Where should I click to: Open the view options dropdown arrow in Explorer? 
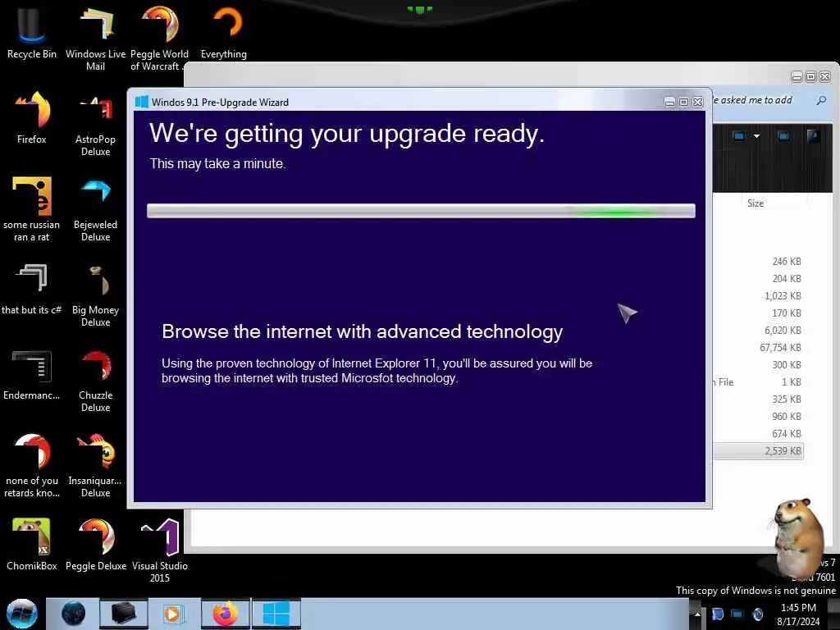click(756, 136)
